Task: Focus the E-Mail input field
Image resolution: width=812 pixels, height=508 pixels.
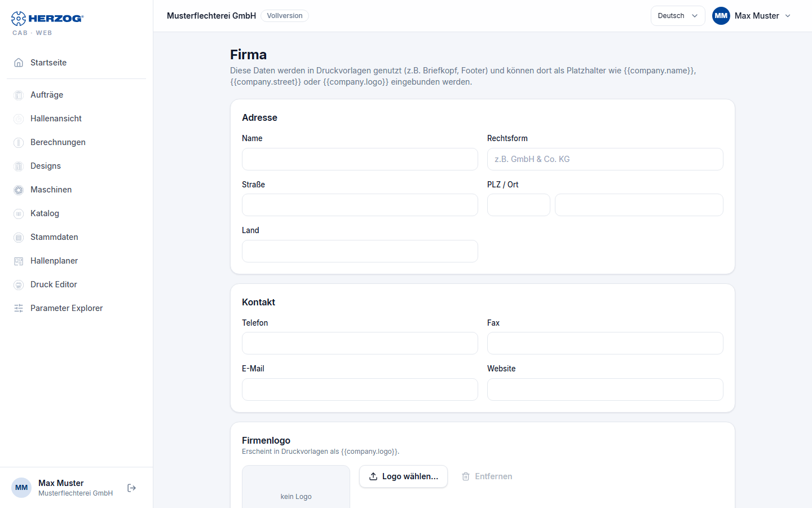Action: tap(360, 389)
